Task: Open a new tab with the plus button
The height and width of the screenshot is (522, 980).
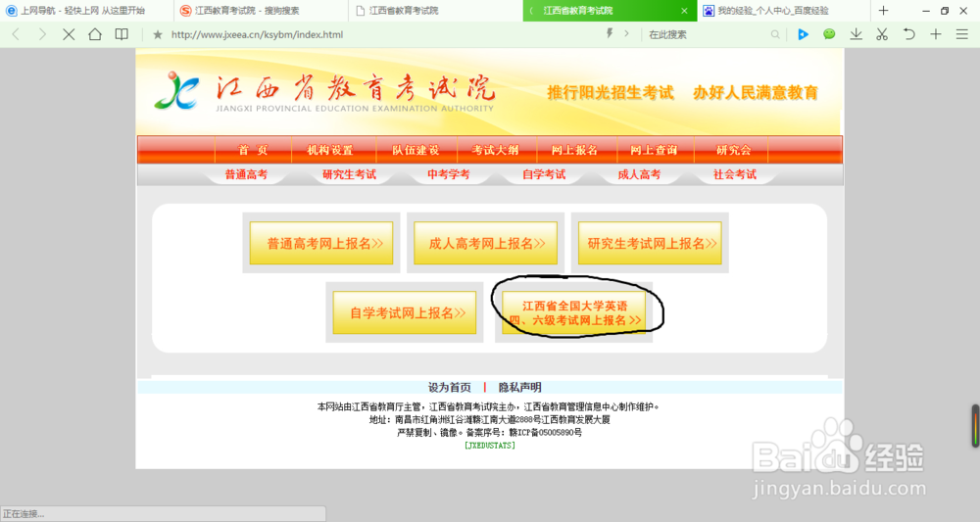Action: coord(883,11)
